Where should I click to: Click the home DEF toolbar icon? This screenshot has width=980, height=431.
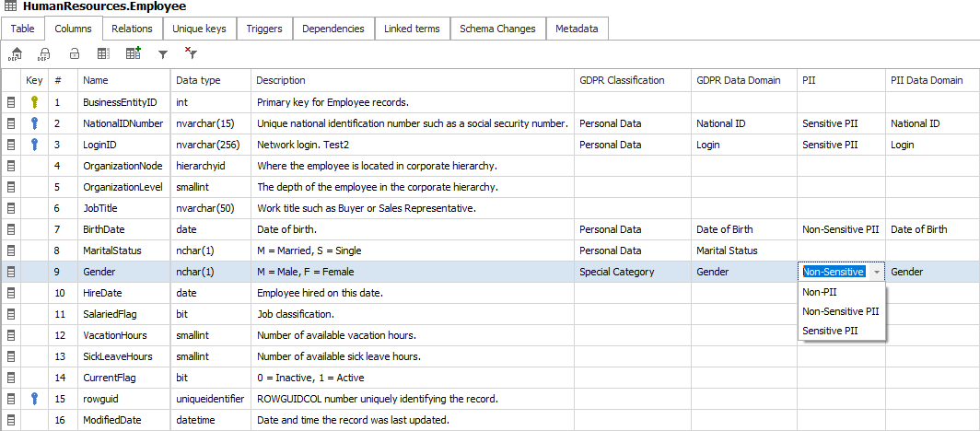16,54
